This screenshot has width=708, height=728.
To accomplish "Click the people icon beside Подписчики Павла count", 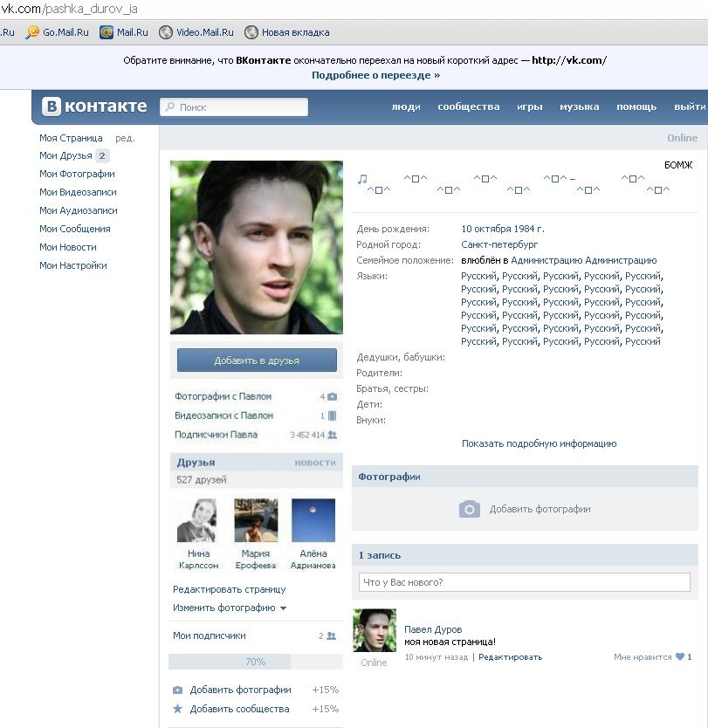I will coord(332,435).
